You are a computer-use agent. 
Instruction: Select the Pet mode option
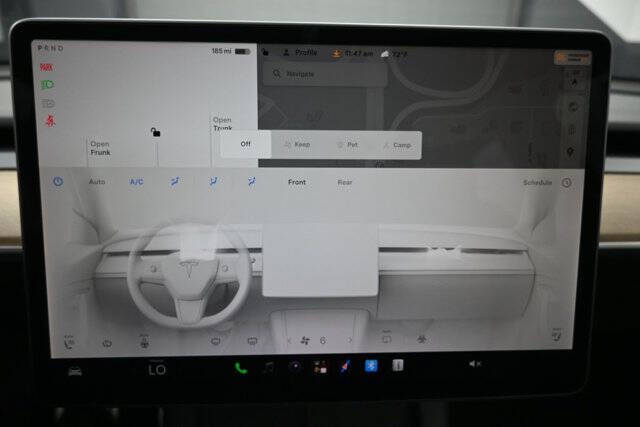348,145
